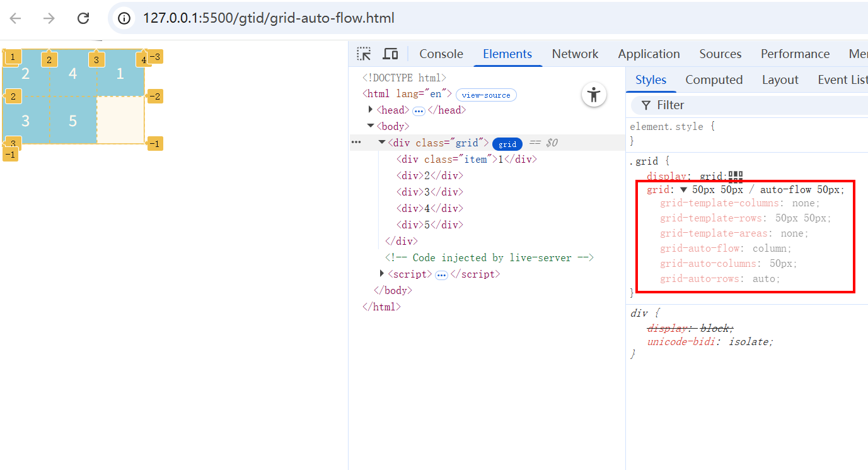Click the struck-through display: block declaration
Image resolution: width=868 pixels, height=470 pixels.
pyautogui.click(x=691, y=328)
